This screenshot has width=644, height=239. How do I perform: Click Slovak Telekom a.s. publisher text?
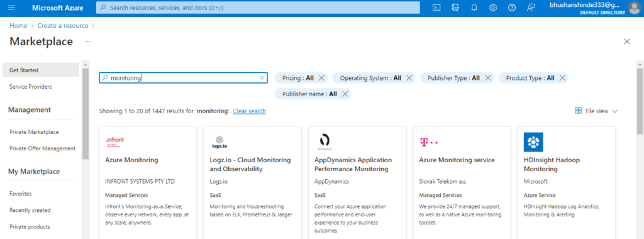tap(443, 181)
